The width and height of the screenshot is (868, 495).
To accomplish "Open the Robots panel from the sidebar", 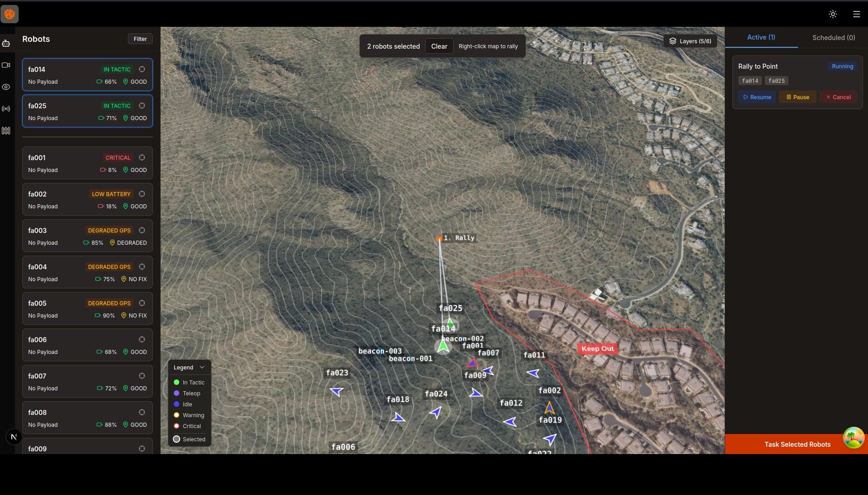I will [x=6, y=44].
